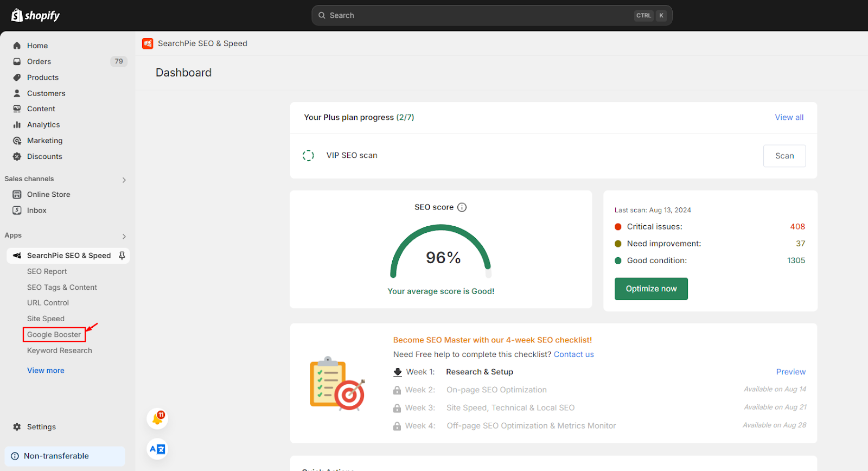Click the Settings gear icon

[x=17, y=427]
